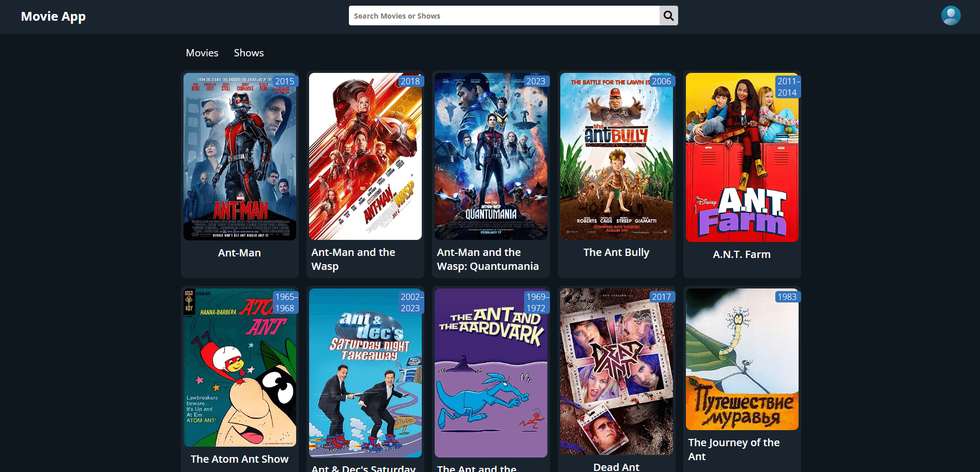Click The Ant Bully title text
This screenshot has height=472, width=980.
point(616,252)
